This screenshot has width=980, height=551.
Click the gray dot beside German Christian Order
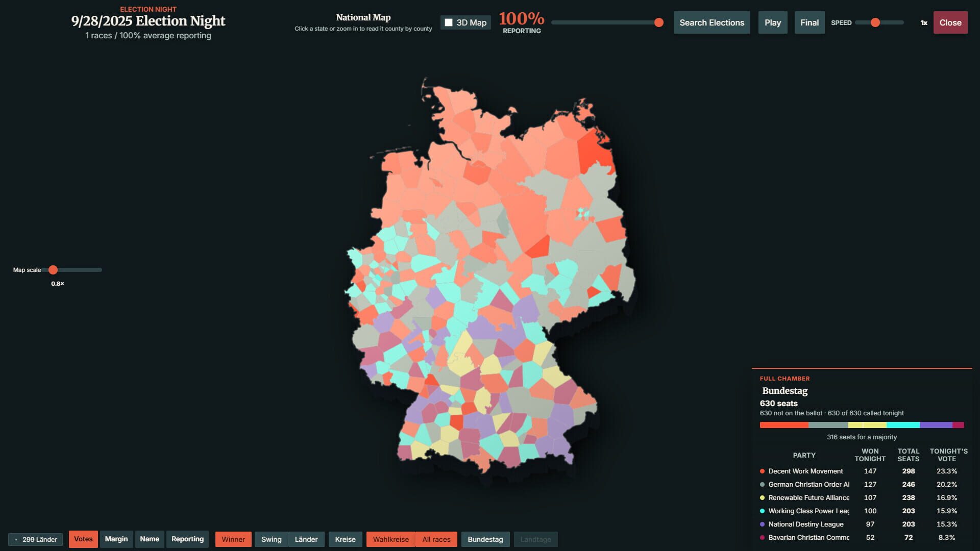(x=763, y=485)
